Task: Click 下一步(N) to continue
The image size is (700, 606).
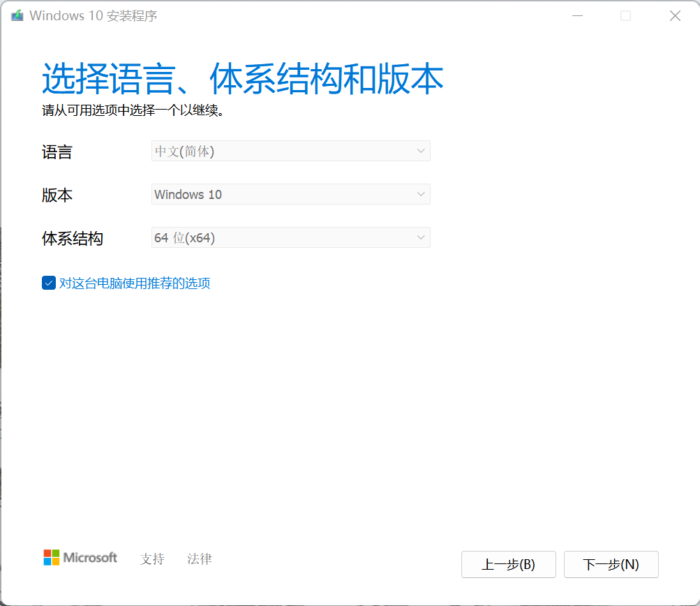Action: [611, 564]
